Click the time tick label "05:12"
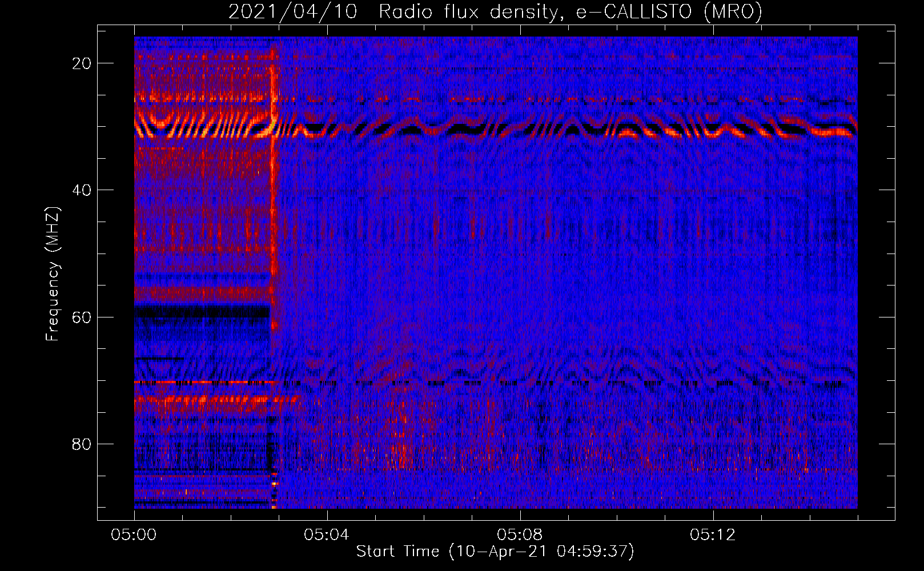 [x=713, y=535]
